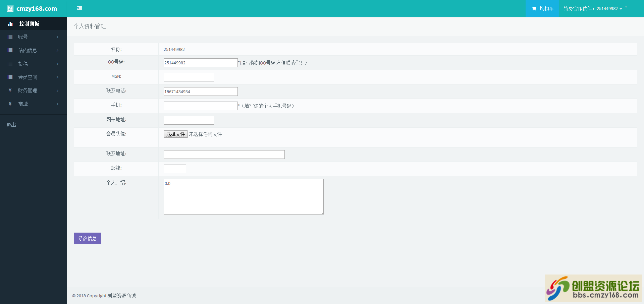The width and height of the screenshot is (644, 304).
Task: Click the list icon beside 投稿
Action: pos(10,64)
